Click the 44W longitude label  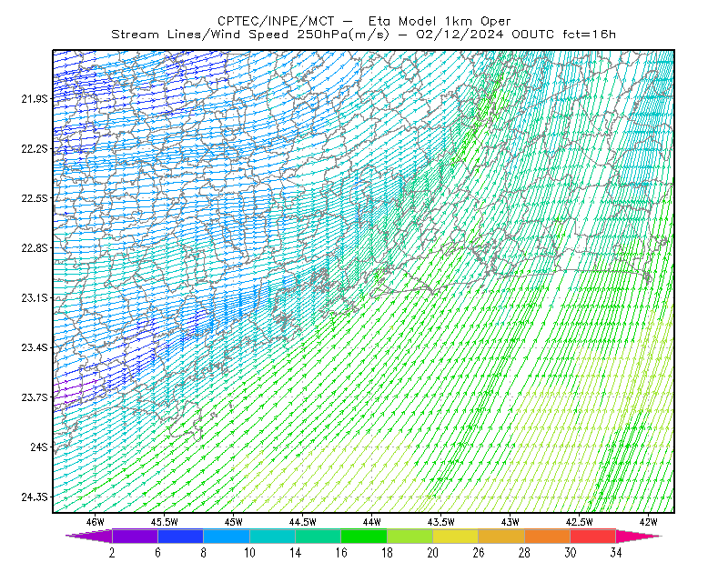(372, 522)
